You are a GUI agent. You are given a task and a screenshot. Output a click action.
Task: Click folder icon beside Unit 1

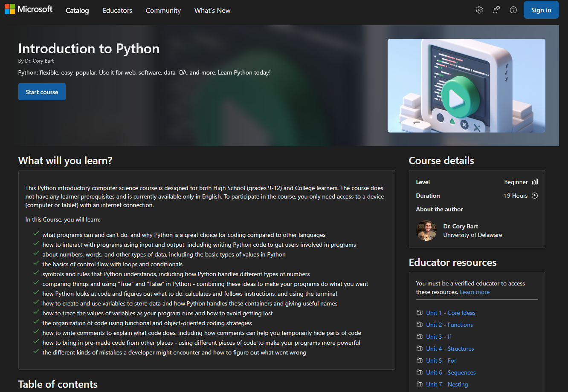tap(420, 313)
